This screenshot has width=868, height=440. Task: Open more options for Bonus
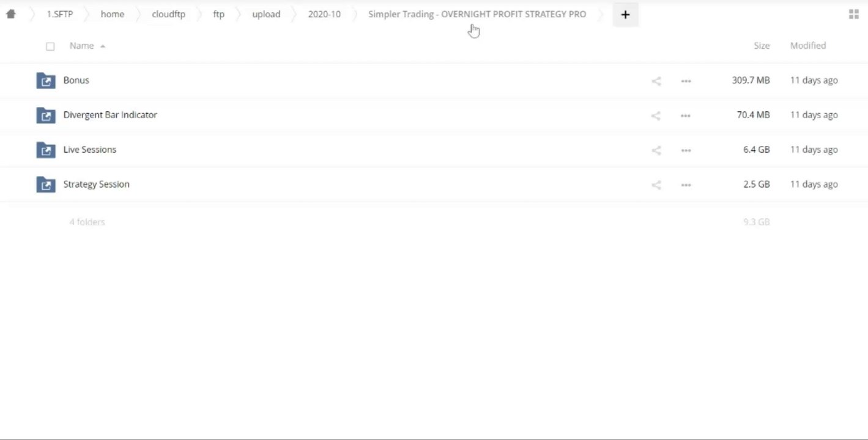(686, 81)
